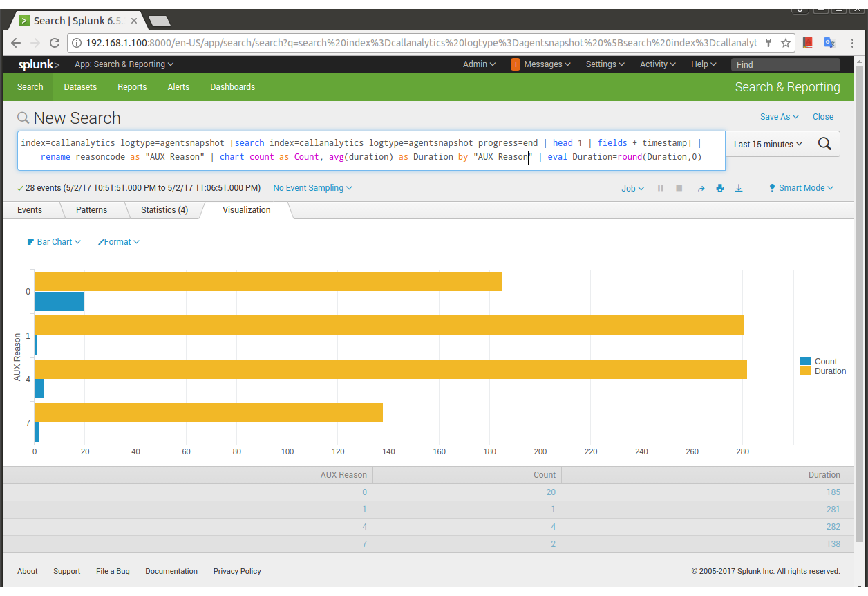Open the Smart Mode dropdown
Screen dimensions: 868x596
pyautogui.click(x=801, y=188)
